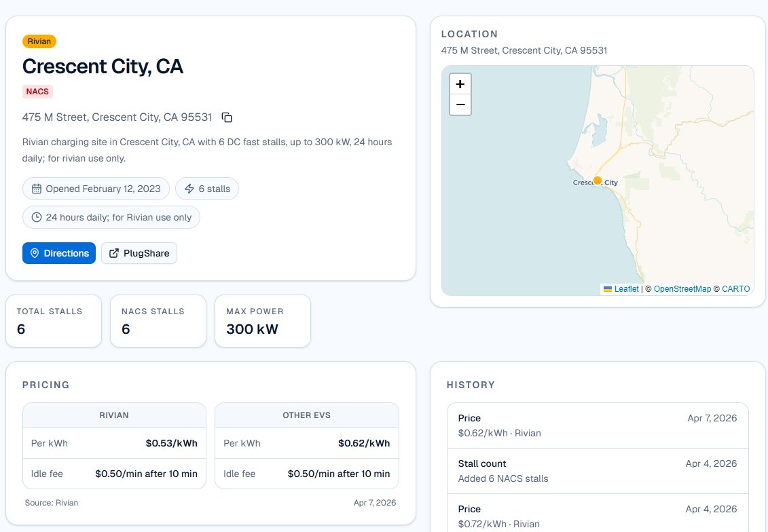
Task: Click the $0.62/kWh Other EVs price
Action: pos(364,443)
